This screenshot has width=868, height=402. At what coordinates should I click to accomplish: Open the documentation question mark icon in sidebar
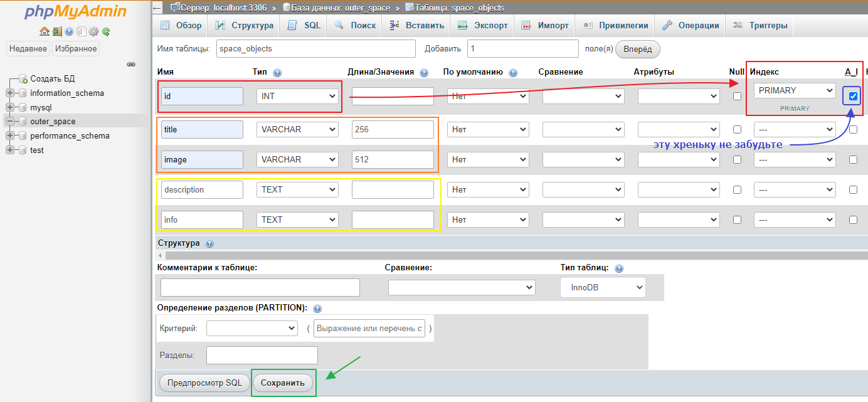(69, 31)
